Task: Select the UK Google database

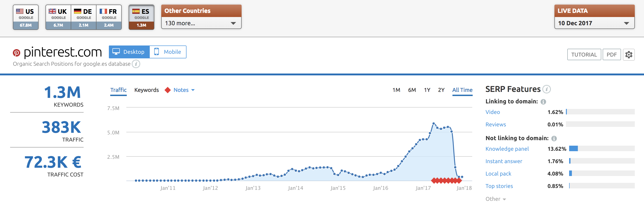Action: [58, 17]
